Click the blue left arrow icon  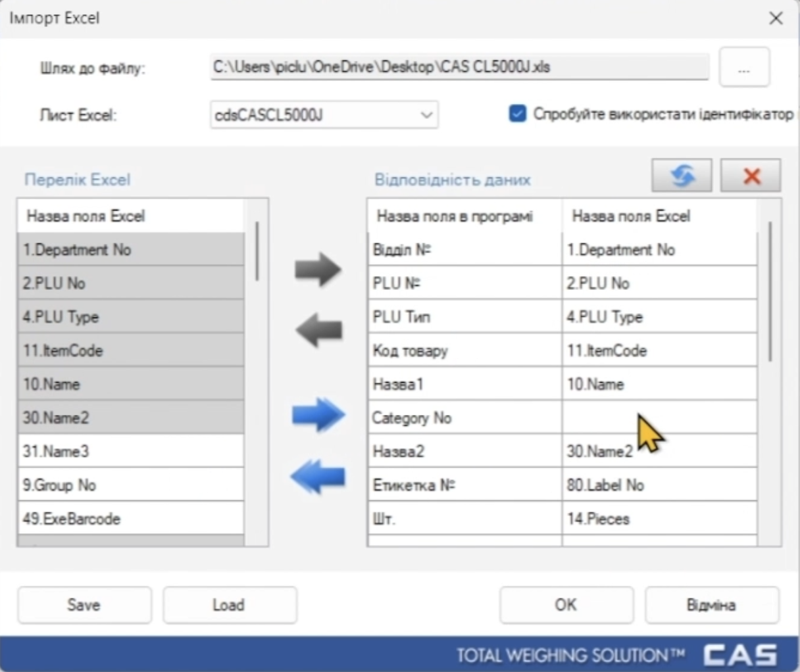(x=318, y=476)
